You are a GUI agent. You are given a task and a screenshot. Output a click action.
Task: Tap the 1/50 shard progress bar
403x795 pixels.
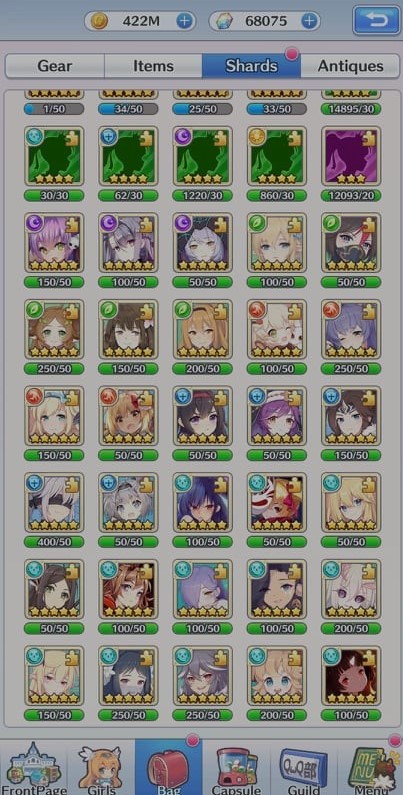(x=54, y=109)
